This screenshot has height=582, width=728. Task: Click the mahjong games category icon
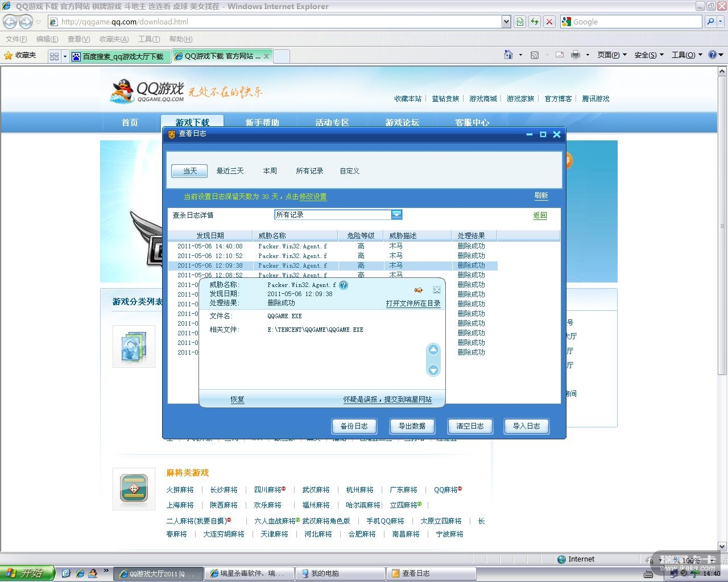134,489
